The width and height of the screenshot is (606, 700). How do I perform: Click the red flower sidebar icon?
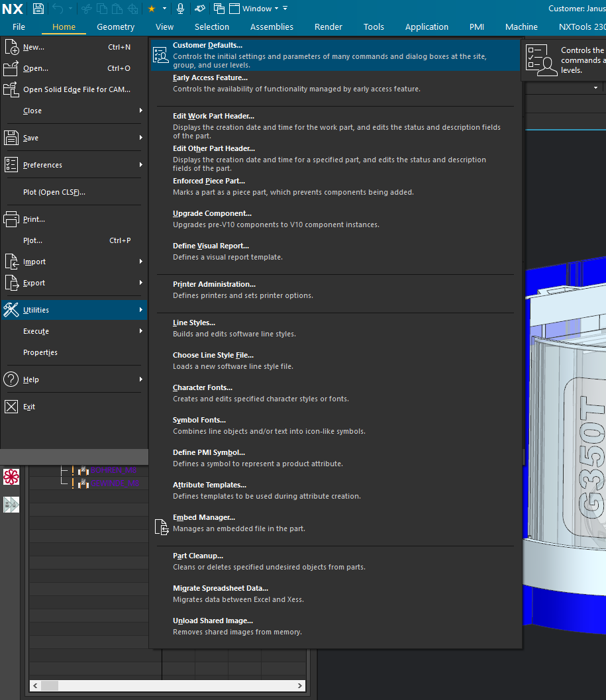(x=11, y=477)
